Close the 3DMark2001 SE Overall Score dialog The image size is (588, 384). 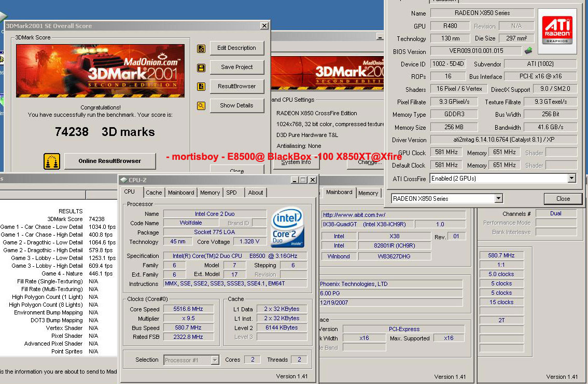click(x=264, y=25)
